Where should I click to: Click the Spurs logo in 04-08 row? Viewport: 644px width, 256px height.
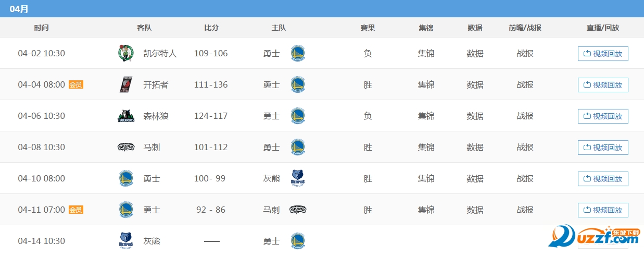[125, 147]
